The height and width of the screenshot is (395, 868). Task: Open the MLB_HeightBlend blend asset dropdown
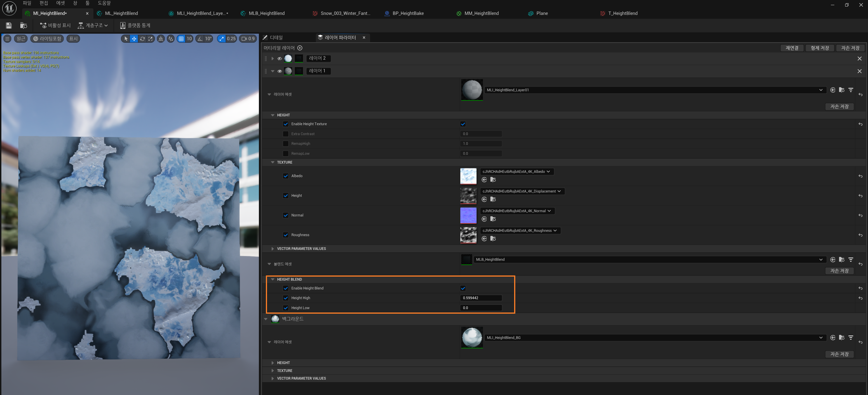pos(821,259)
